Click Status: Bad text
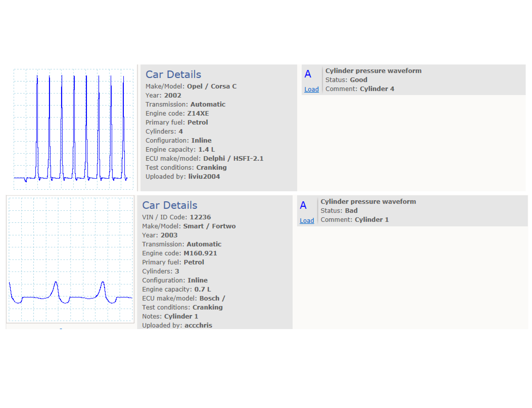The width and height of the screenshot is (532, 408). [x=339, y=211]
